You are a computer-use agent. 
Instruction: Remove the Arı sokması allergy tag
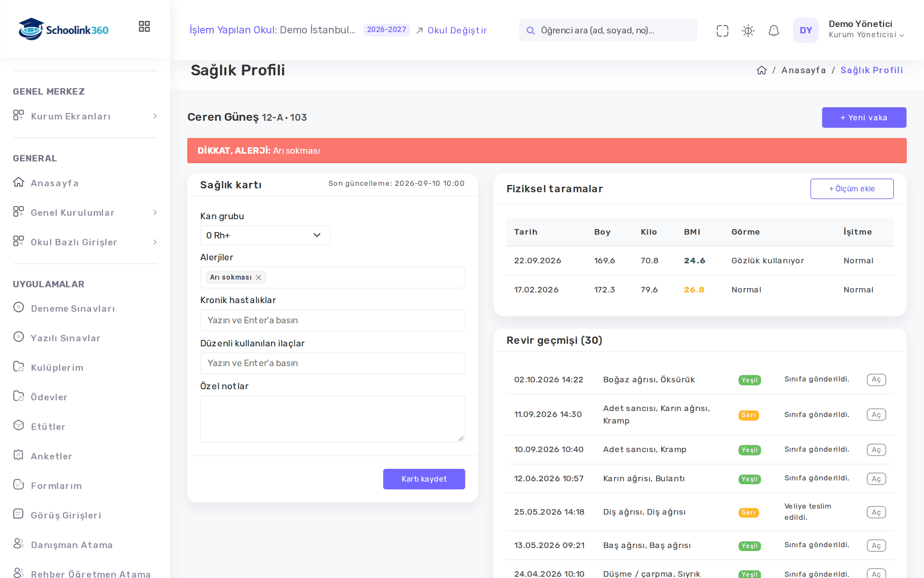tap(258, 277)
